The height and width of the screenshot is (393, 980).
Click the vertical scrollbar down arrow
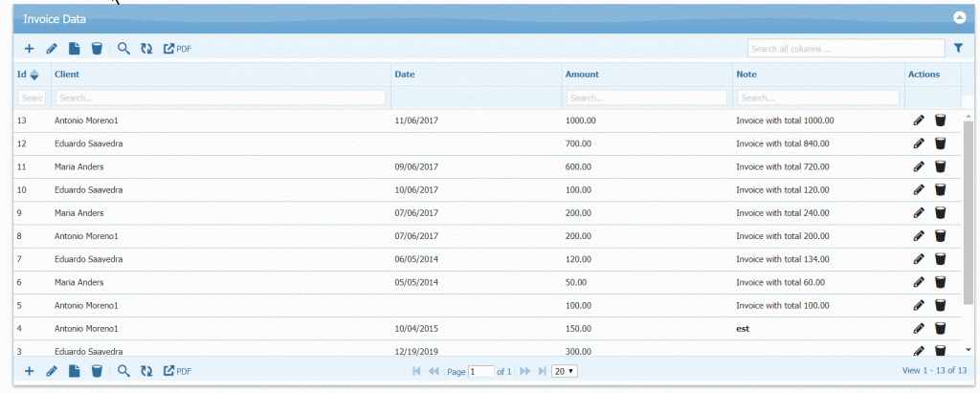(x=968, y=350)
